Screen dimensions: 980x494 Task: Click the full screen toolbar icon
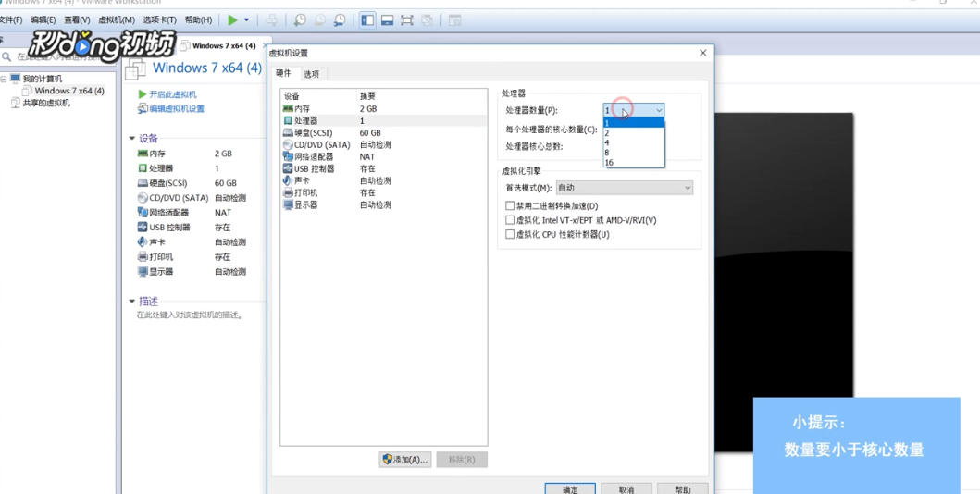coord(407,20)
